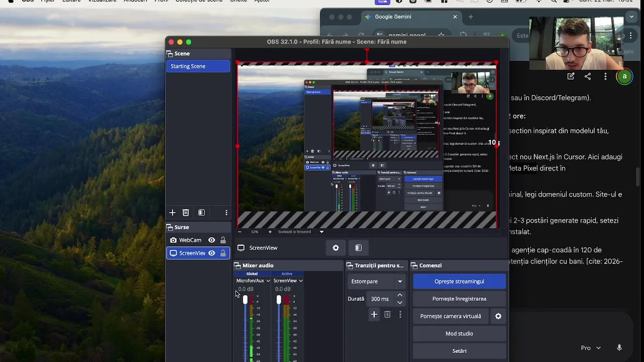Screen dimensions: 644x362
Task: Click the 300 ms duration field
Action: pyautogui.click(x=380, y=299)
